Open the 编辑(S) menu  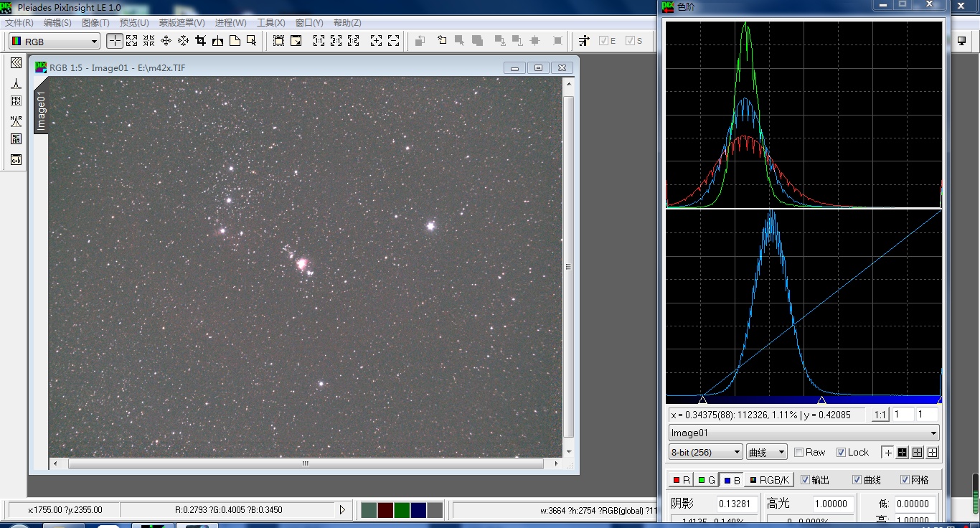pos(57,23)
